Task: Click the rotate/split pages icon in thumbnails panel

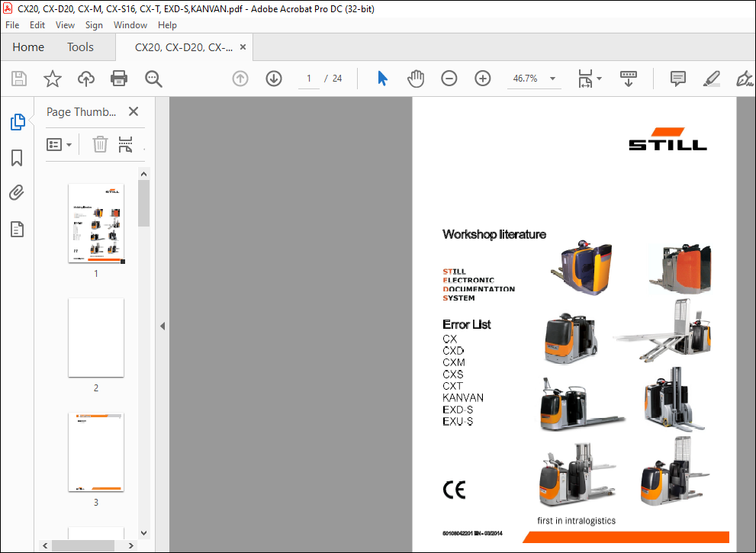Action: tap(125, 144)
